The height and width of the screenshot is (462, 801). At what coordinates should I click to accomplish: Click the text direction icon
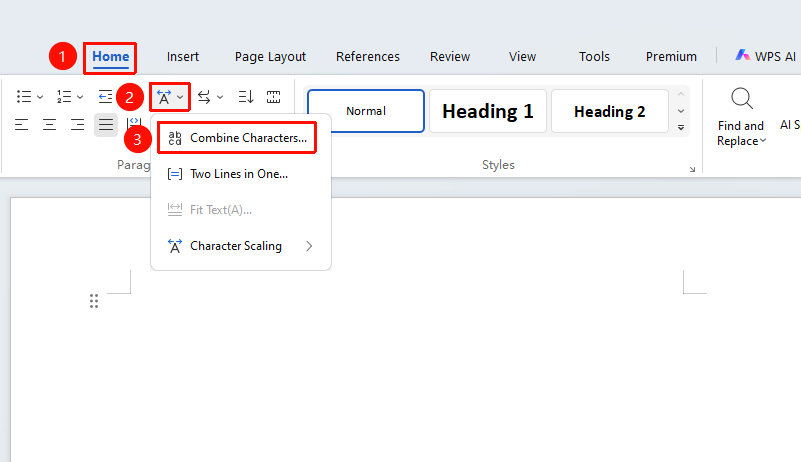[x=204, y=97]
